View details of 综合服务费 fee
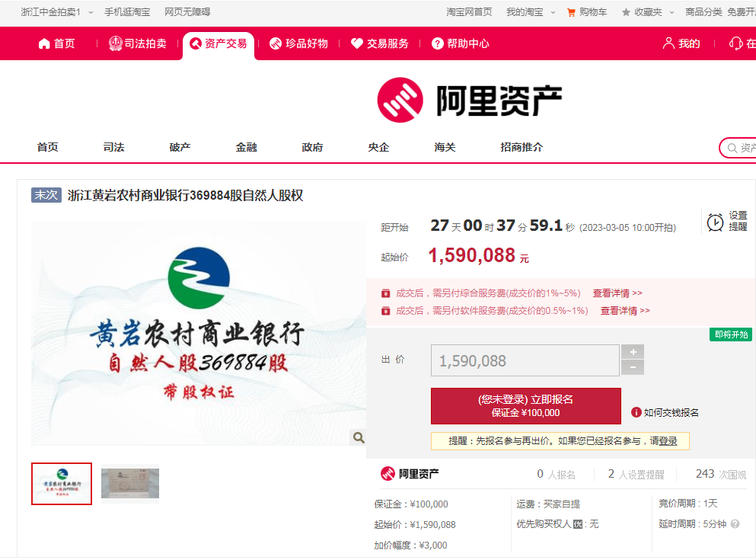 (617, 293)
